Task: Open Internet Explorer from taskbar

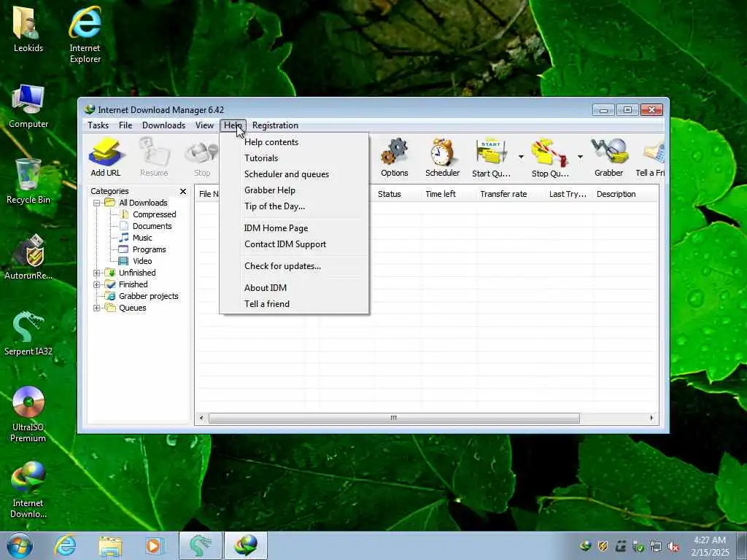Action: point(65,545)
